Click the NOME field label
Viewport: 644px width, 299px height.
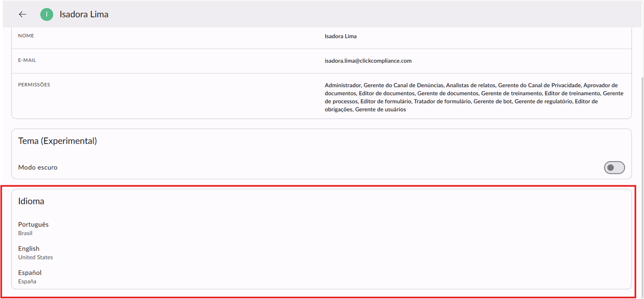point(26,36)
